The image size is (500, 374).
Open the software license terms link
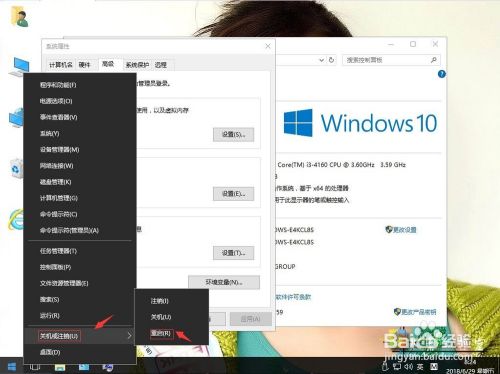(x=293, y=297)
